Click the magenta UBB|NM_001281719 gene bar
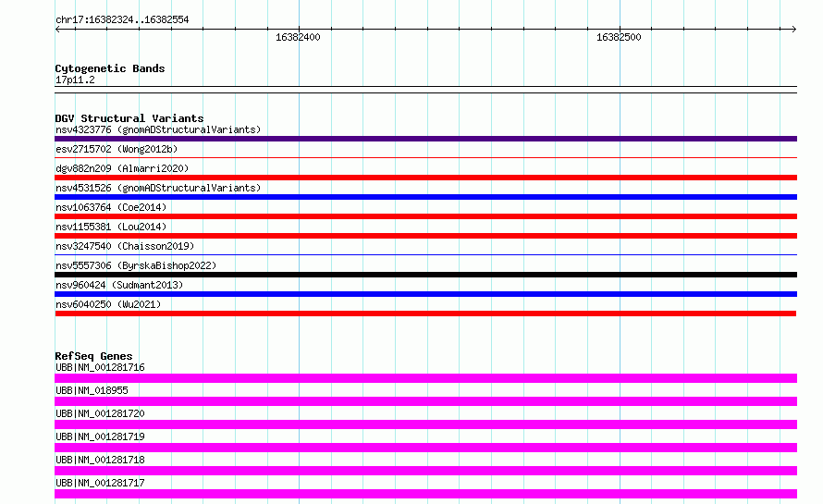Viewport: 823px width, 504px height. click(425, 448)
